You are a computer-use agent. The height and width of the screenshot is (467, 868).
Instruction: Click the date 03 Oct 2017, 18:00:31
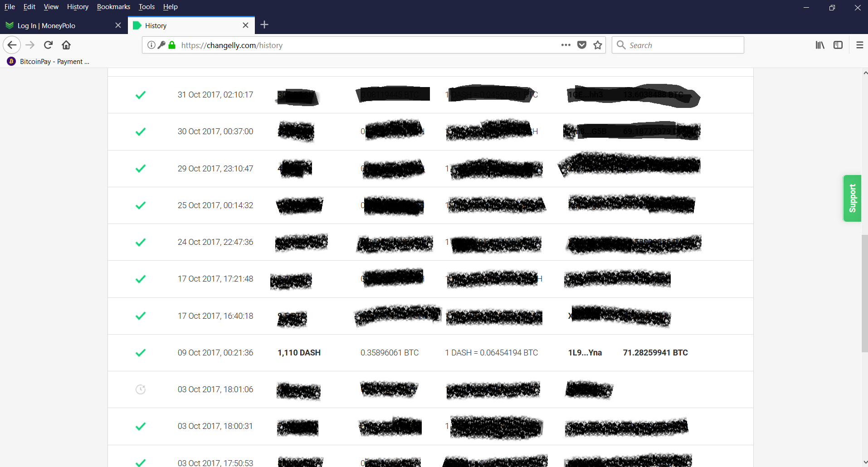click(x=215, y=426)
